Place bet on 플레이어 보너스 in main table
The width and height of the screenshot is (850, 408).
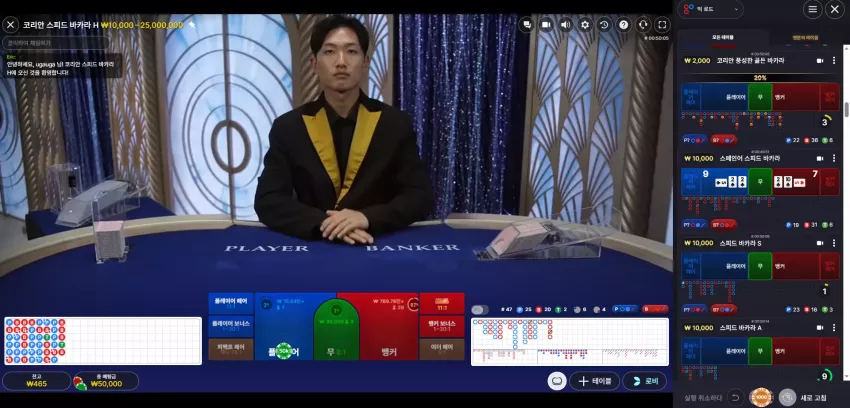pyautogui.click(x=230, y=326)
